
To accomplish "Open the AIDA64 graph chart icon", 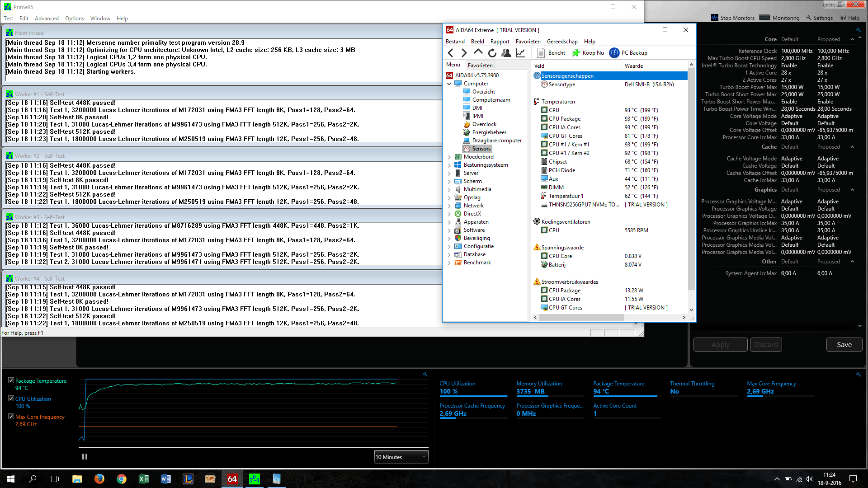I will point(520,53).
